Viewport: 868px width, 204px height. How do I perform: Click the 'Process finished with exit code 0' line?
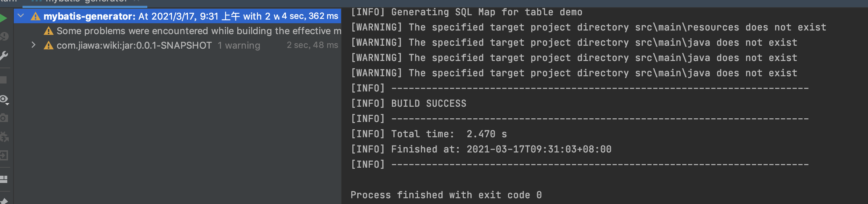point(446,195)
